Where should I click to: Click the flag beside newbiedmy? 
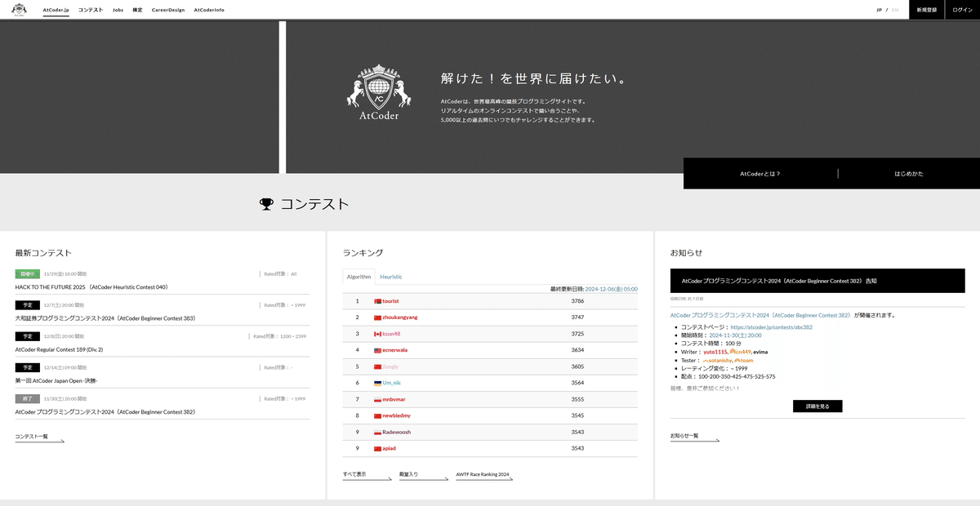tap(377, 415)
